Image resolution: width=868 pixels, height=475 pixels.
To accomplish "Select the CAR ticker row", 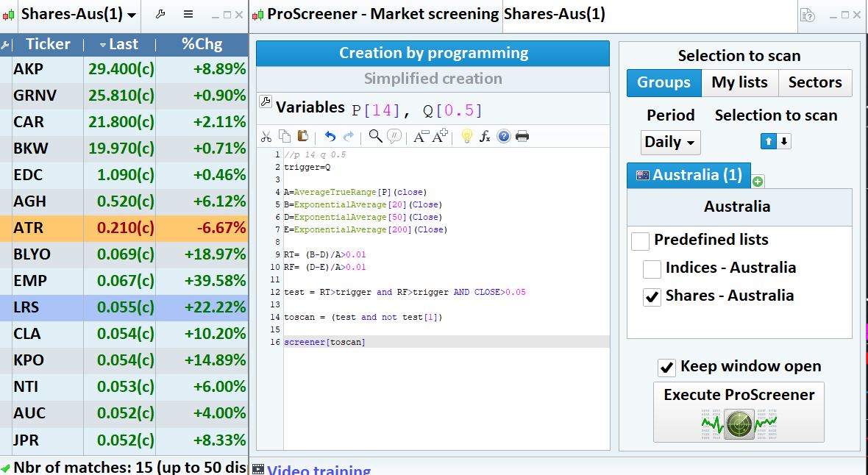I will 124,122.
